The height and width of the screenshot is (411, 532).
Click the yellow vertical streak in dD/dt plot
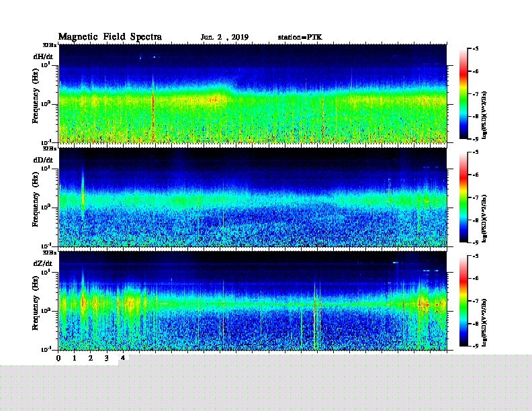click(x=83, y=193)
